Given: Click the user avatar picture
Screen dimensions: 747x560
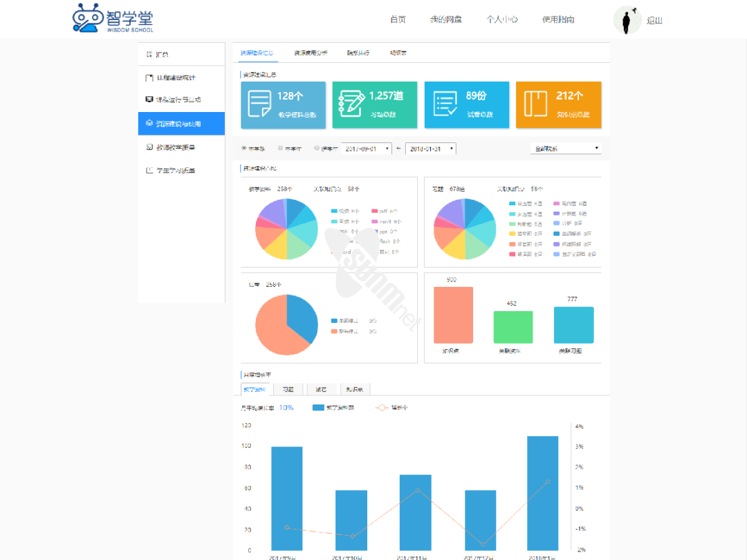Looking at the screenshot, I should click(627, 20).
